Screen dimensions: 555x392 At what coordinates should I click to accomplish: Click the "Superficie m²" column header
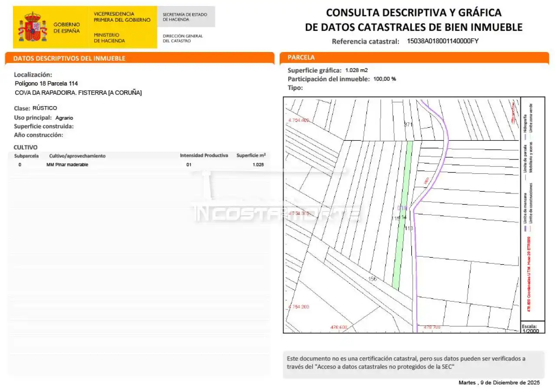pos(251,155)
